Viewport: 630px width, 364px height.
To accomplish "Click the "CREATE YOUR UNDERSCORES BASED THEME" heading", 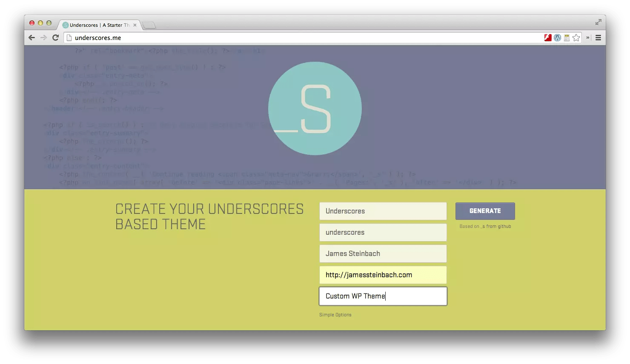I will 209,216.
